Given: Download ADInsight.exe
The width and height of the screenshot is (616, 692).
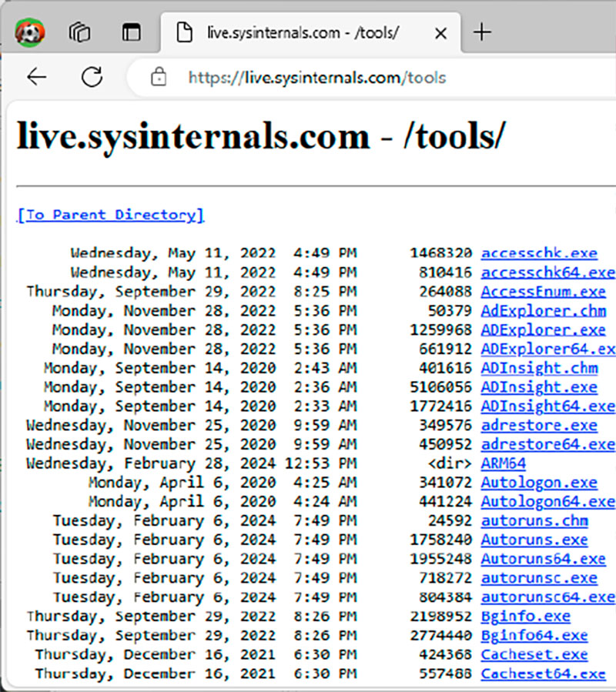Looking at the screenshot, I should [539, 387].
